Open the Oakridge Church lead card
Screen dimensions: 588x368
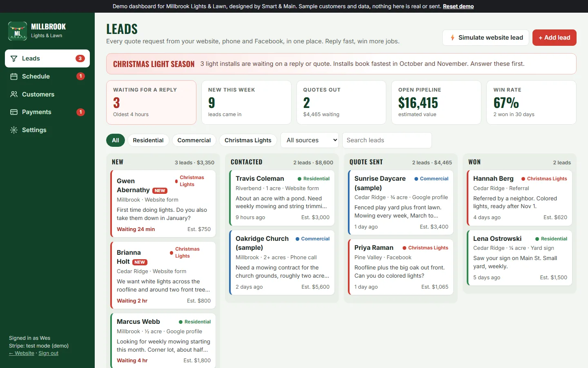tap(282, 263)
